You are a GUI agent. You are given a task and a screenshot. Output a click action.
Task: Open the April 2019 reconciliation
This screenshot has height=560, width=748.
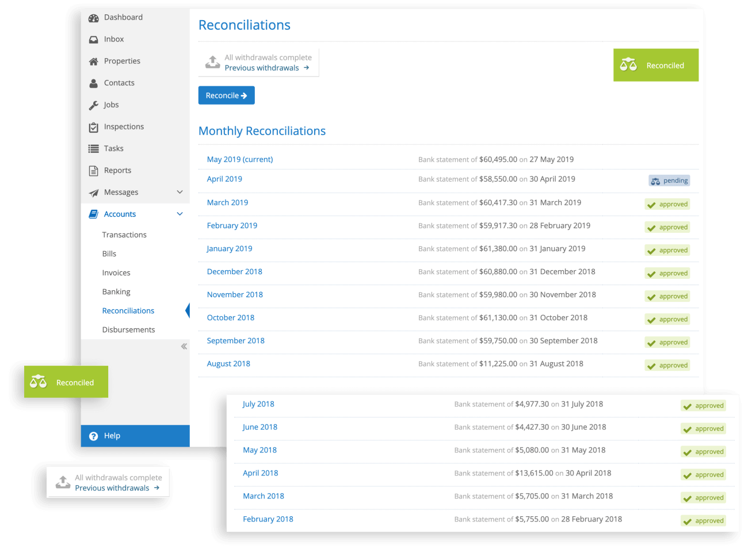point(224,179)
